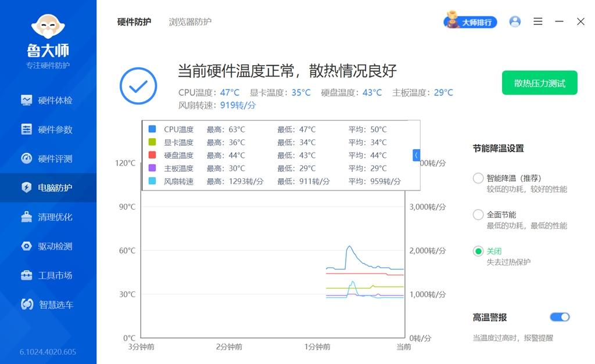Switch to 浏览器防护 tab
The height and width of the screenshot is (364, 595).
coord(190,22)
